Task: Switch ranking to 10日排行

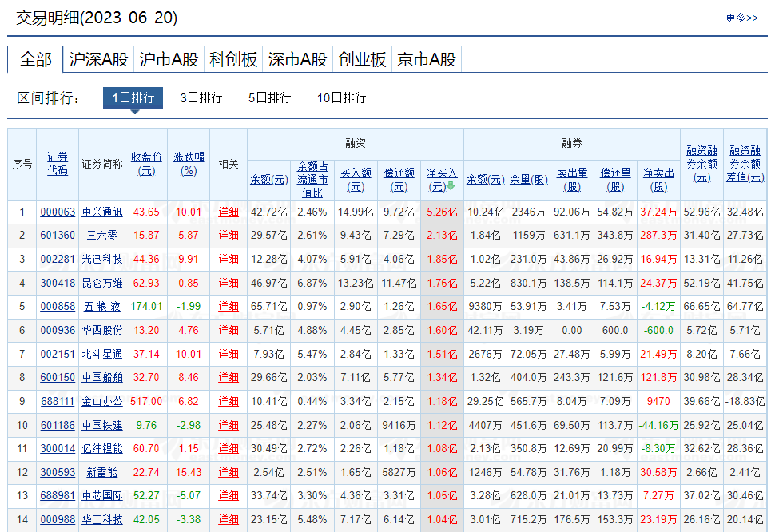Action: coord(341,97)
